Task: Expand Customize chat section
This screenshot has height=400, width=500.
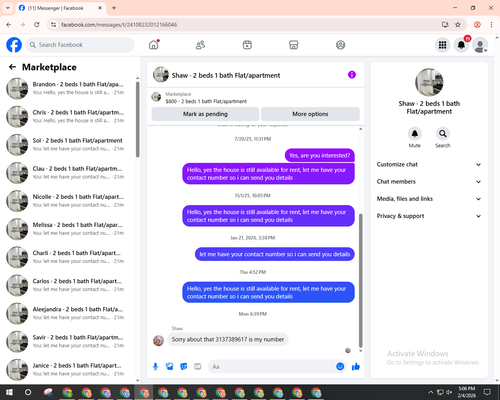Action: pos(429,164)
